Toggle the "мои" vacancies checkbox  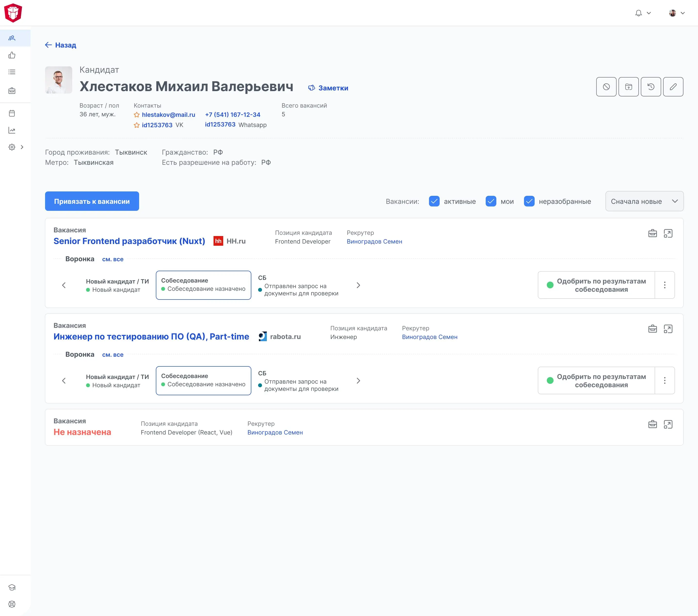click(491, 201)
